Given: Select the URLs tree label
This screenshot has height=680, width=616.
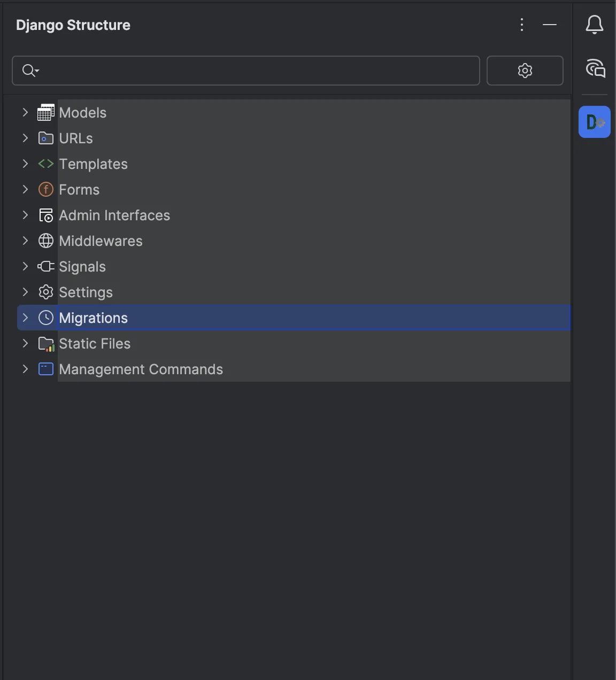Looking at the screenshot, I should coord(76,138).
